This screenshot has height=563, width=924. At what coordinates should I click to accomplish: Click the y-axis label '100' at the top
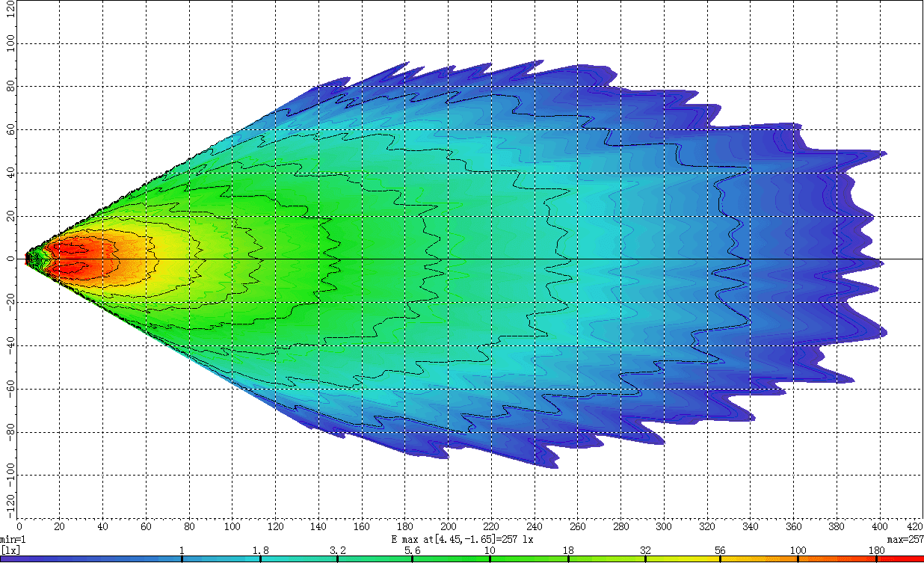tap(8, 44)
